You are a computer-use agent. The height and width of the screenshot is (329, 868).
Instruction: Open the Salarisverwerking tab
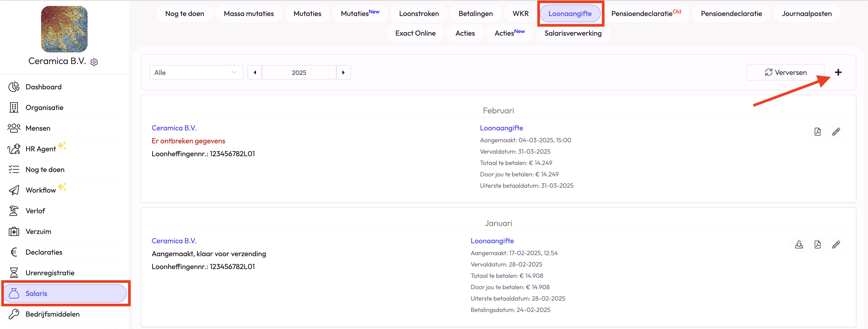click(572, 33)
